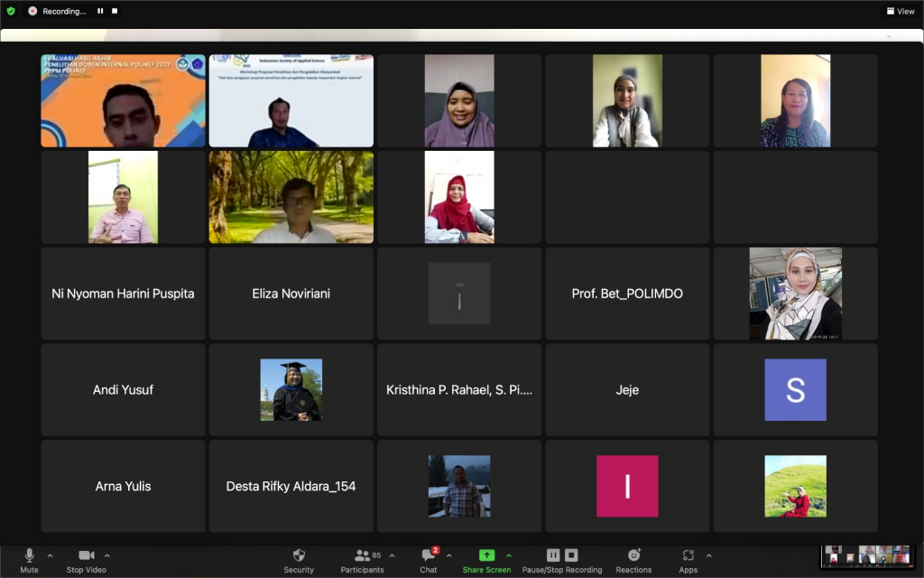Pause recording from top-left indicator
Viewport: 924px width, 578px height.
[x=100, y=11]
